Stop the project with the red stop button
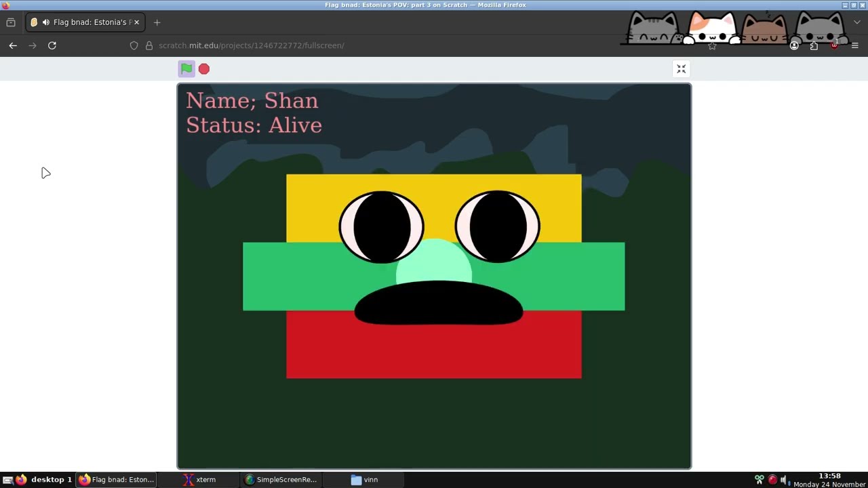This screenshot has height=488, width=868. coord(204,68)
